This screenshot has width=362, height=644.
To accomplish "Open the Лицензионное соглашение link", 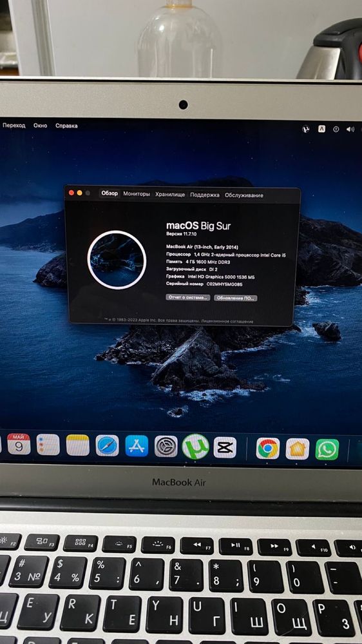I will 228,321.
